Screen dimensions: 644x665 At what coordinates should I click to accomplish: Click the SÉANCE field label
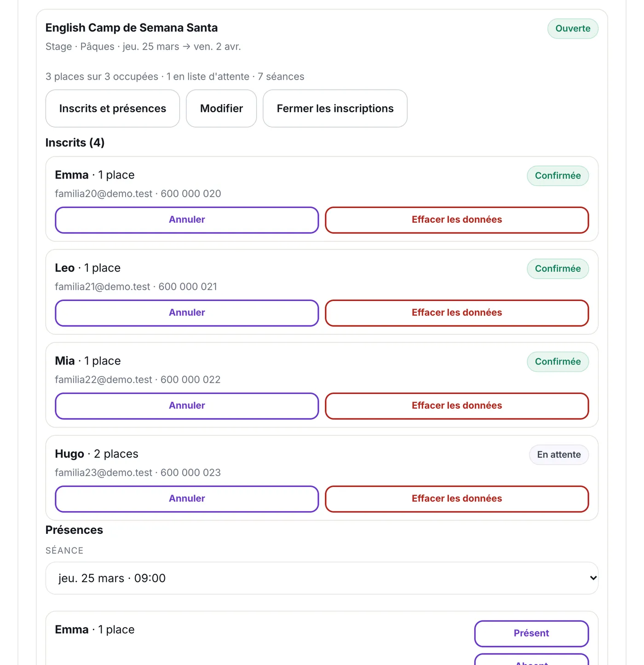pos(64,550)
